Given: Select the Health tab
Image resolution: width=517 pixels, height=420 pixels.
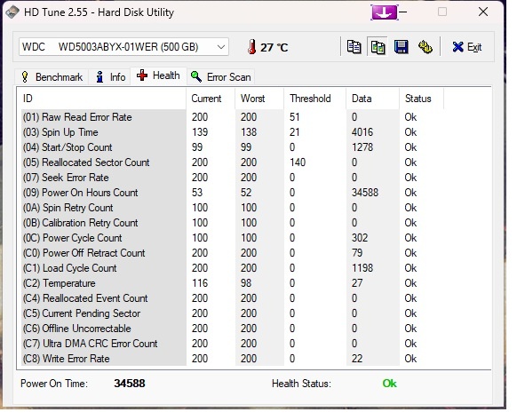Looking at the screenshot, I should [159, 75].
